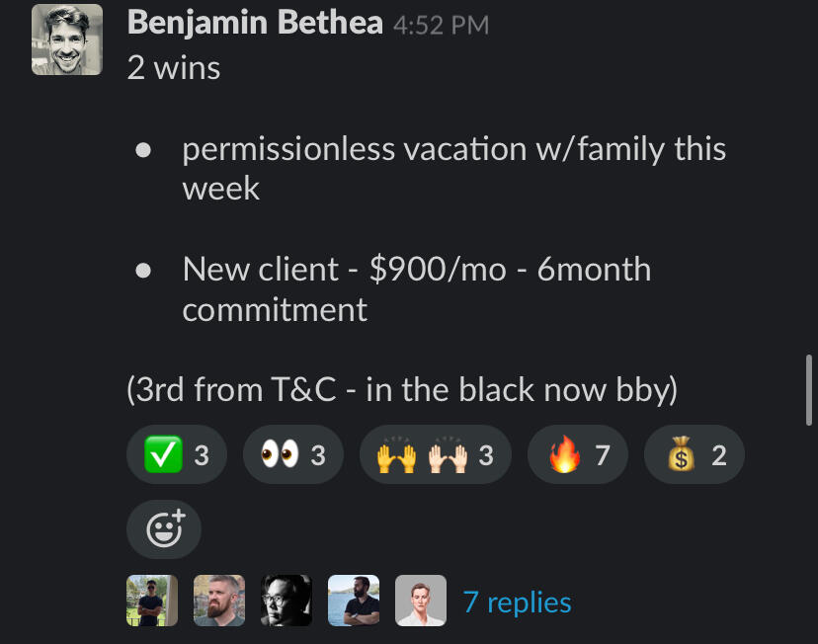818x644 pixels.
Task: Click replier avatar wearing sunglasses outdoors
Action: tap(152, 601)
